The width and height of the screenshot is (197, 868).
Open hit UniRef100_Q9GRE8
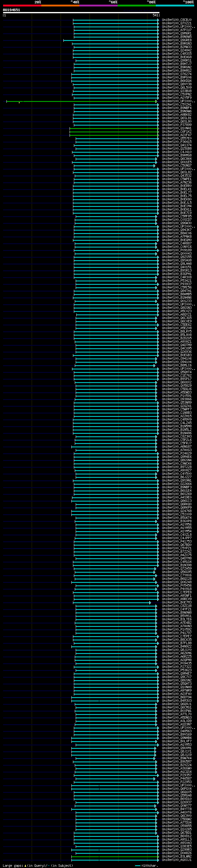click(176, 40)
